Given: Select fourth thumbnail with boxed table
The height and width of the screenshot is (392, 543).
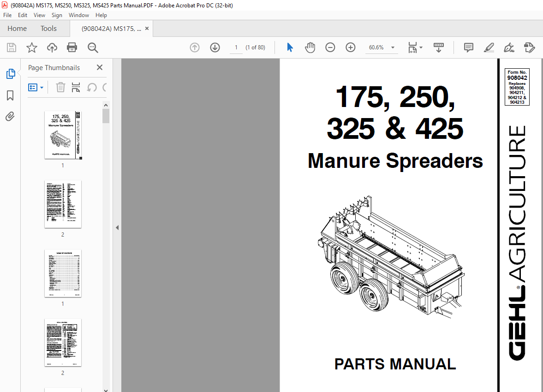Looking at the screenshot, I should pyautogui.click(x=63, y=343).
